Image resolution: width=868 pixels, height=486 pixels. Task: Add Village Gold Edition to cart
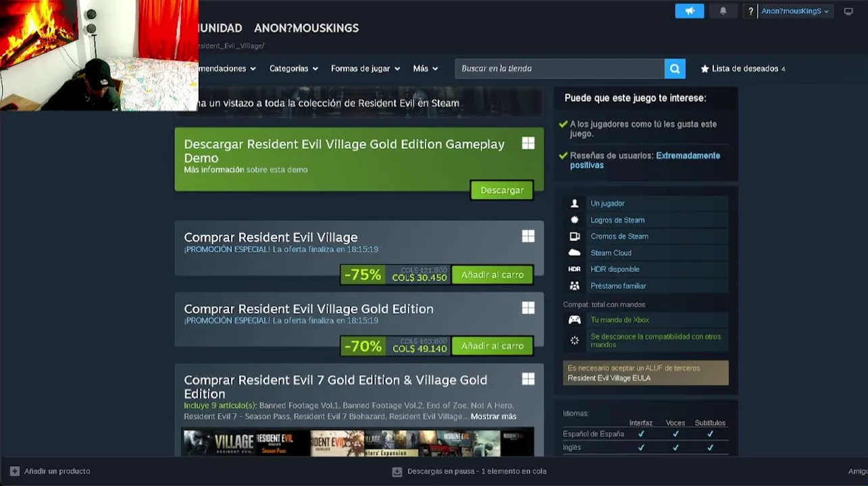point(492,346)
